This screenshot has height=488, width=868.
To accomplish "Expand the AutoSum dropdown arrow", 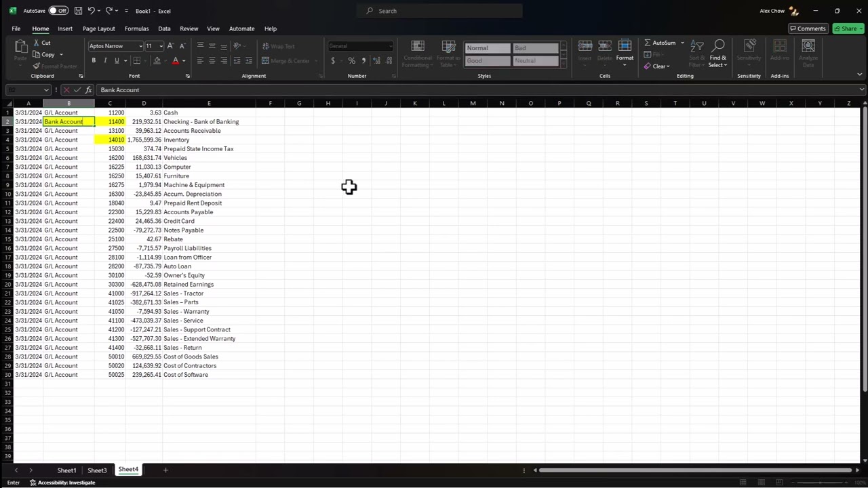I will click(x=682, y=43).
